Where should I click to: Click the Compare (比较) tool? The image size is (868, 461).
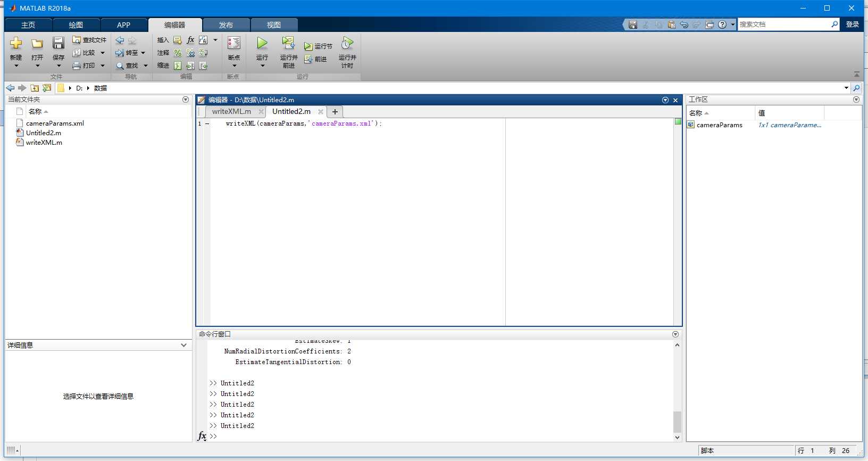pos(84,53)
